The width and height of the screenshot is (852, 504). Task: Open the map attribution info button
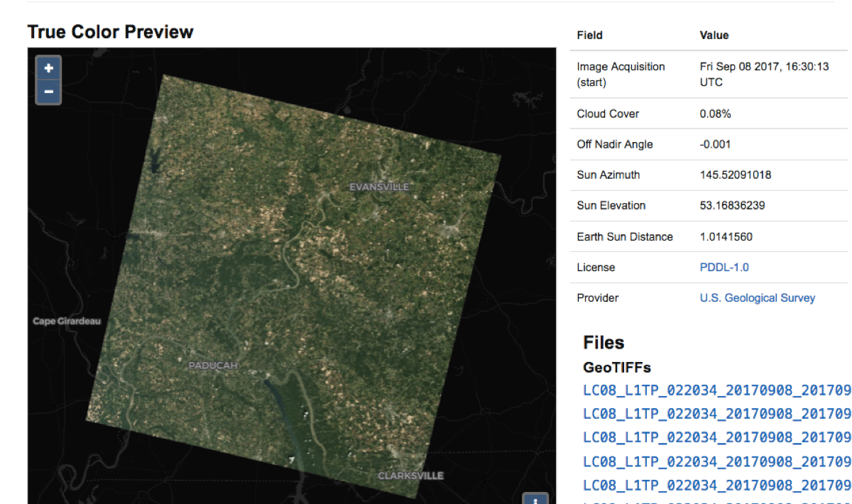pos(535,498)
